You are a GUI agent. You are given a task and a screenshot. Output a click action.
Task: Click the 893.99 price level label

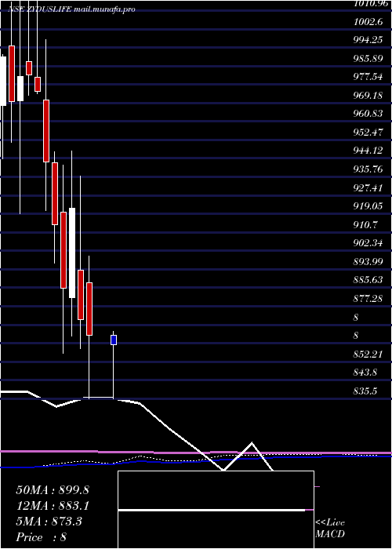tap(368, 261)
